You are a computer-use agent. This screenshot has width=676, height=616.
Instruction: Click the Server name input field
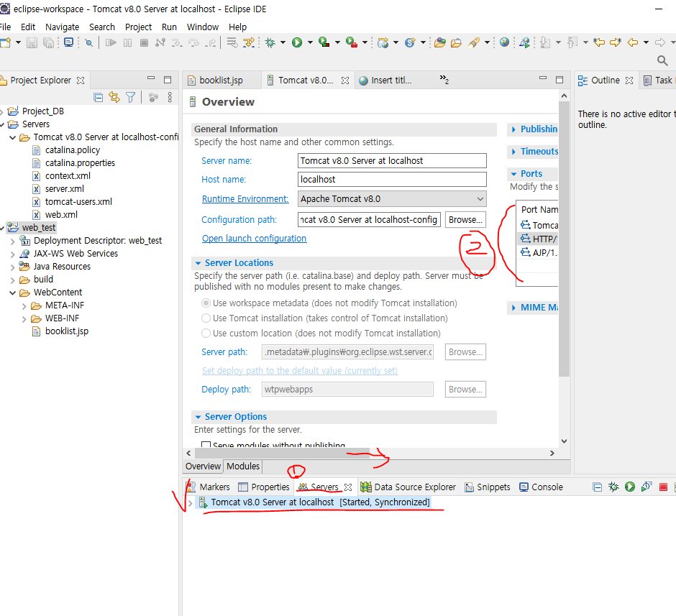click(x=392, y=161)
